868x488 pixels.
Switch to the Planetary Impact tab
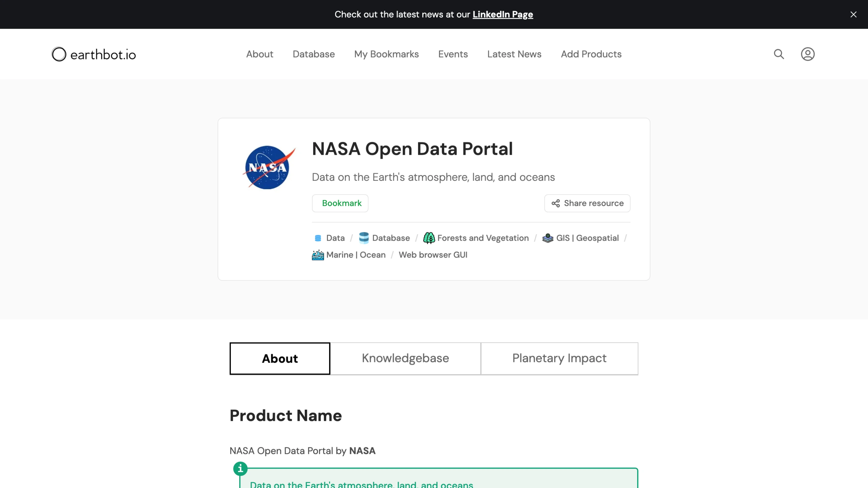point(559,358)
